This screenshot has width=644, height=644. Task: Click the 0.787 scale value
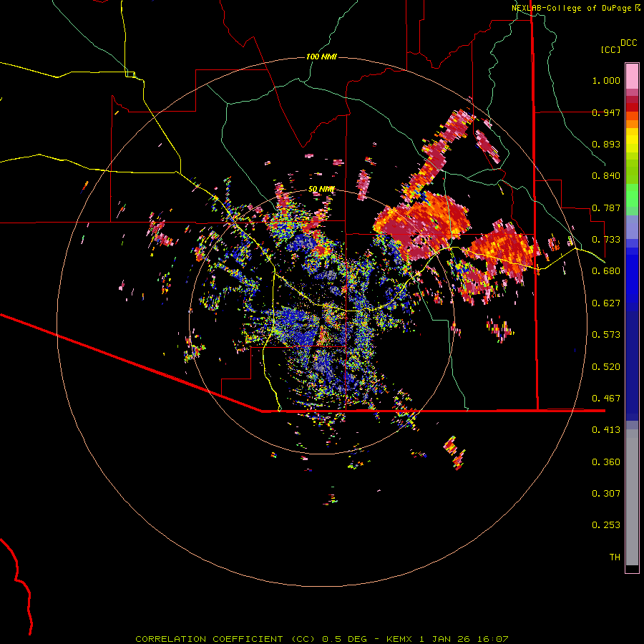tap(606, 208)
